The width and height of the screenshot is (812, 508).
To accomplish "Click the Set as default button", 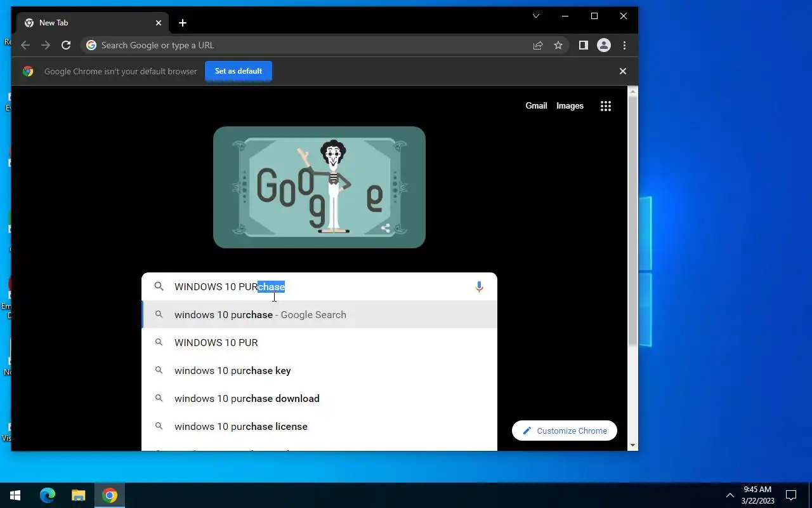I will [239, 71].
